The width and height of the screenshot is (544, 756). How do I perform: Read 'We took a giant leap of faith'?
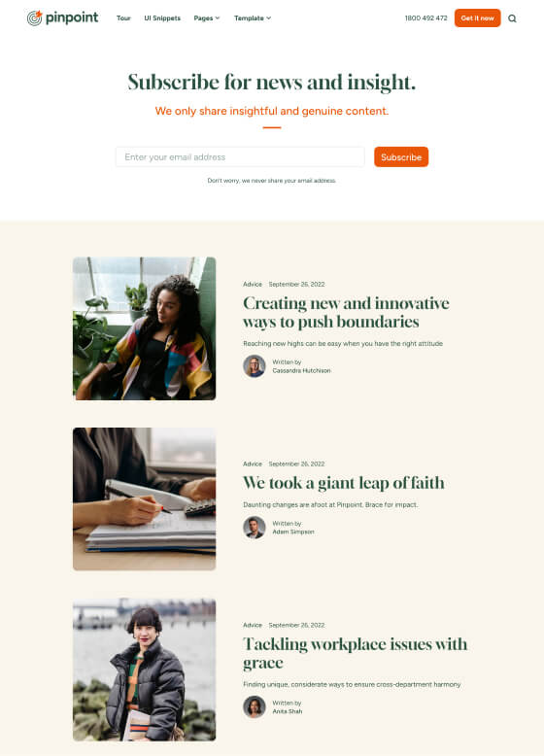click(x=344, y=483)
